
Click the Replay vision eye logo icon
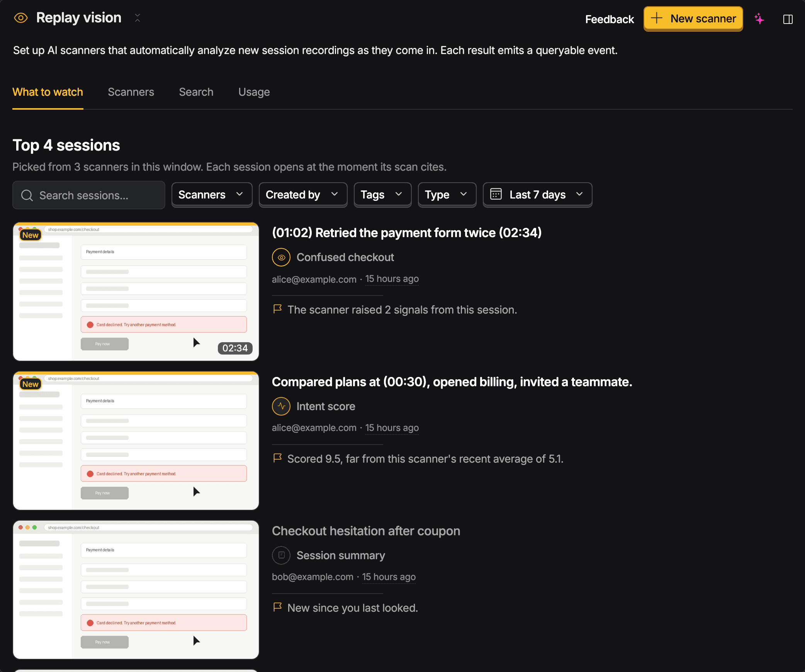coord(21,18)
